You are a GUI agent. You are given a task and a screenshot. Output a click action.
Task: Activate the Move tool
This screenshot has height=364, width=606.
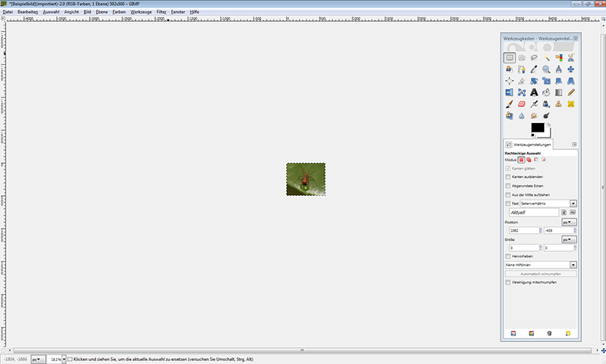571,69
